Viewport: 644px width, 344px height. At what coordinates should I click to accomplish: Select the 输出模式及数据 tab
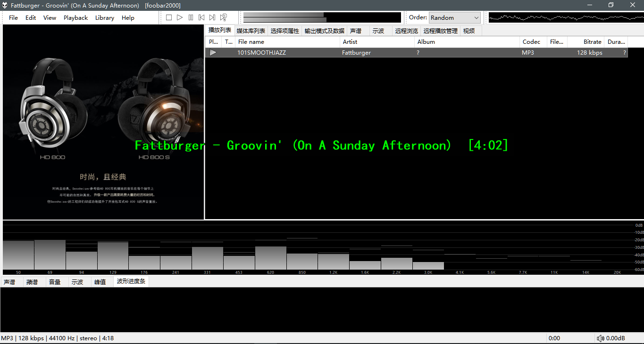(324, 31)
